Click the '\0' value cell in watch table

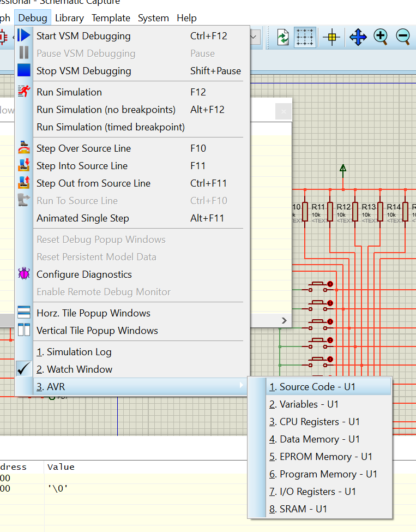click(58, 488)
